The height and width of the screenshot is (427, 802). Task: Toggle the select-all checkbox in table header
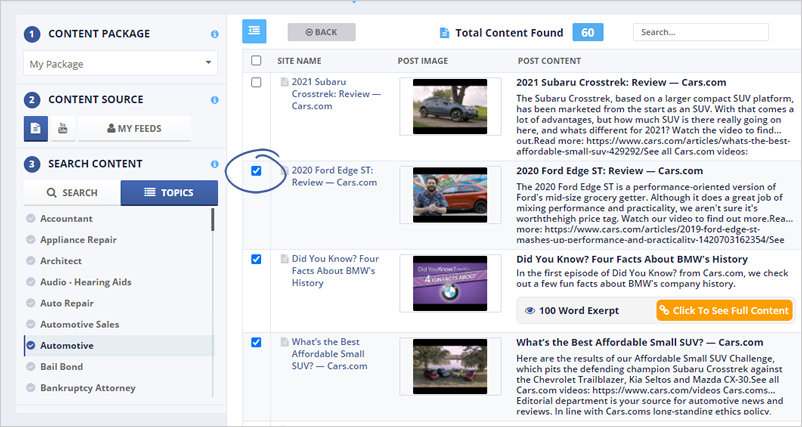(x=257, y=61)
